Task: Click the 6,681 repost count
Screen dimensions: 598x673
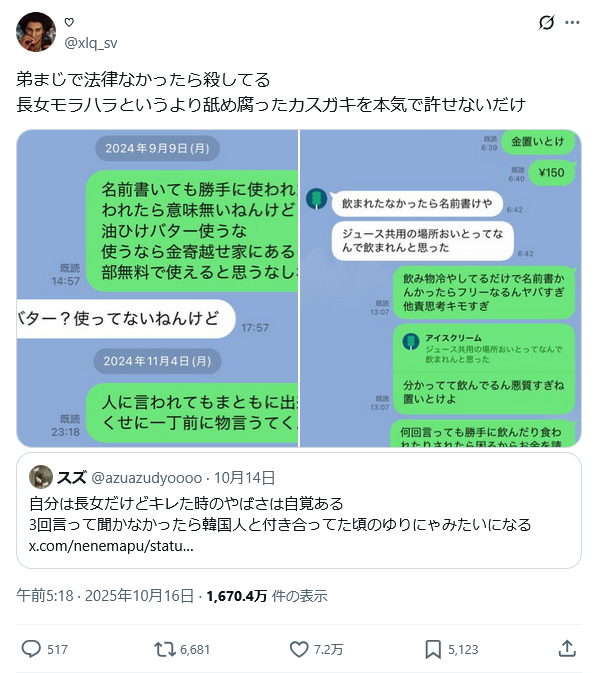Action: [195, 649]
